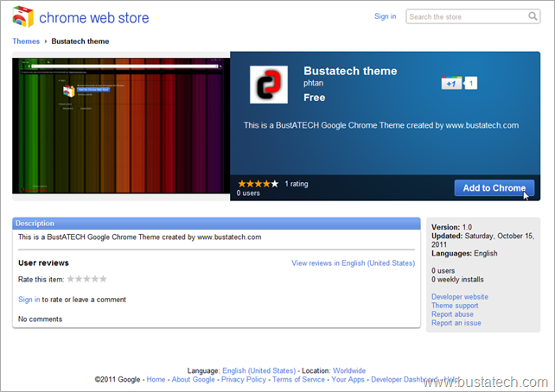Change location Worldwide link
This screenshot has height=392, width=555.
(349, 370)
